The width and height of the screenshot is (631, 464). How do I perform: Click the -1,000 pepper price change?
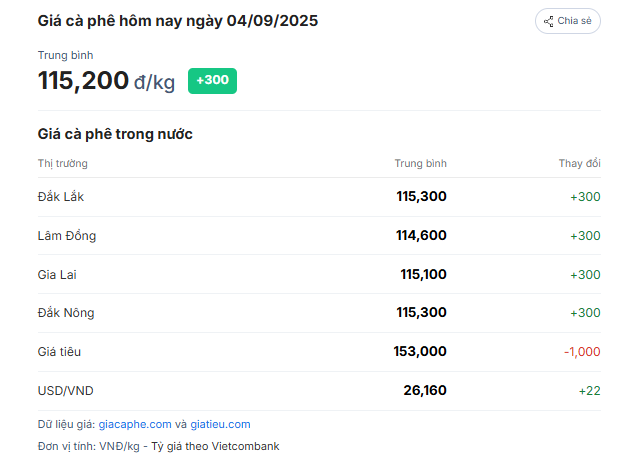(582, 352)
